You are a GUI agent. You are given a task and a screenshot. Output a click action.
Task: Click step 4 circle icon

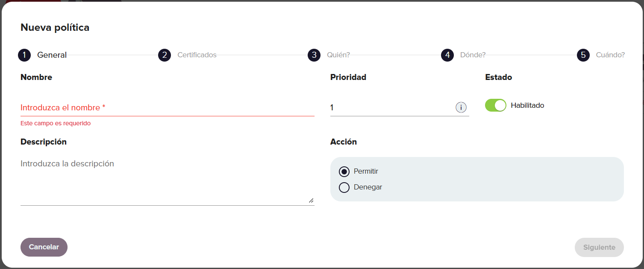(x=447, y=55)
